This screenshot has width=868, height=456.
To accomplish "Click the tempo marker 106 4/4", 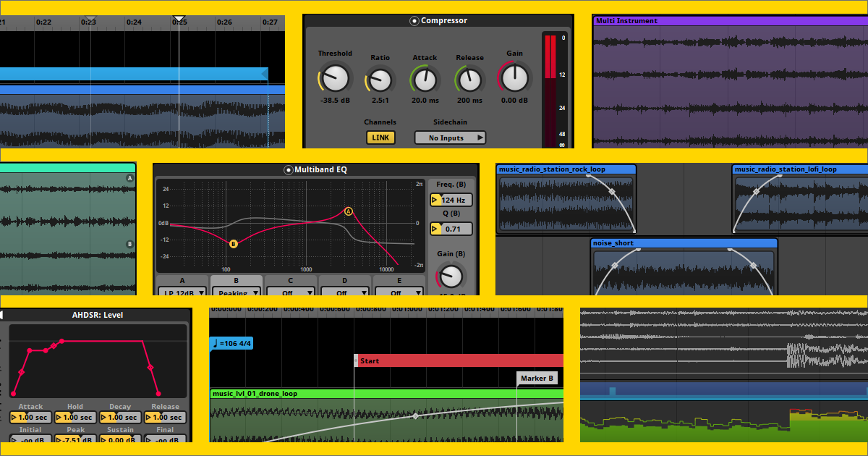I will (x=231, y=343).
